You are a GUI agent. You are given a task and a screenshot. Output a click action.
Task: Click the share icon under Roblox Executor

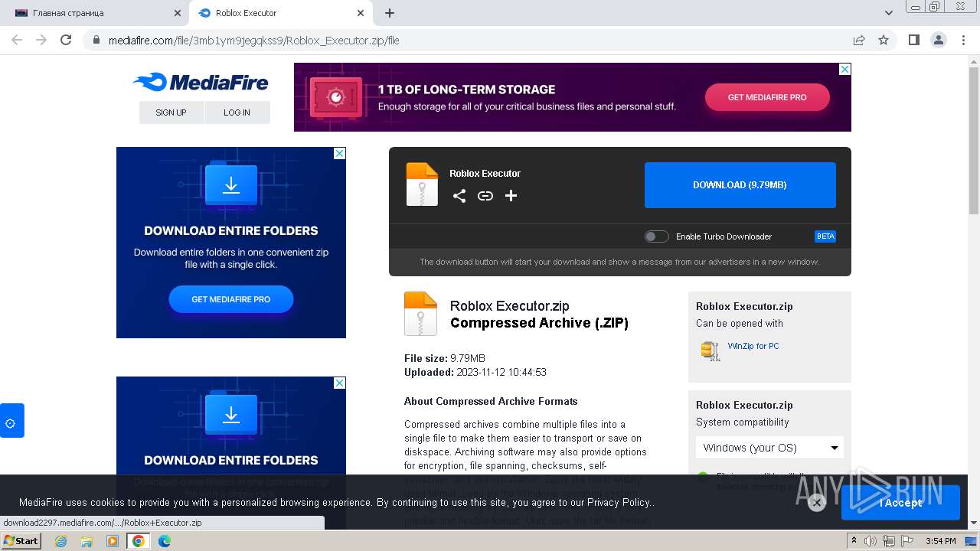[x=459, y=196]
